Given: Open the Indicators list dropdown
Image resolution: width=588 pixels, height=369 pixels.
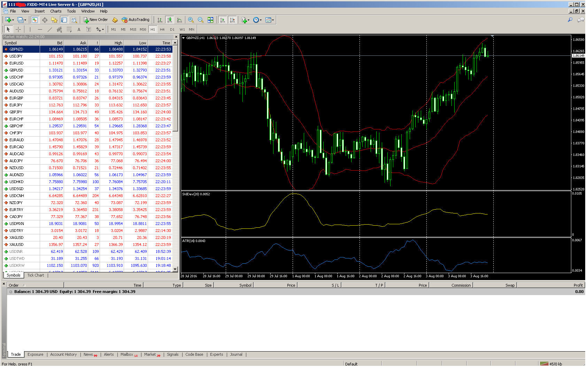Looking at the screenshot, I should 246,20.
